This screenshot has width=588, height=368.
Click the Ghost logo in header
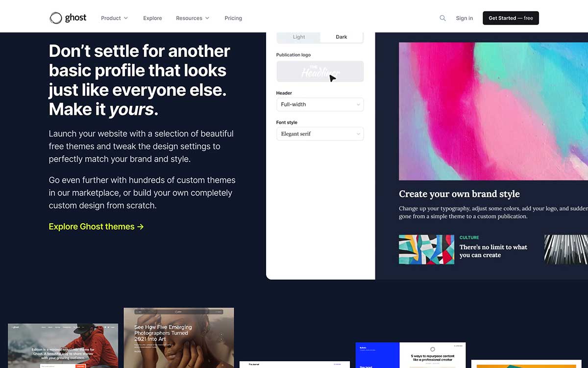pos(68,18)
